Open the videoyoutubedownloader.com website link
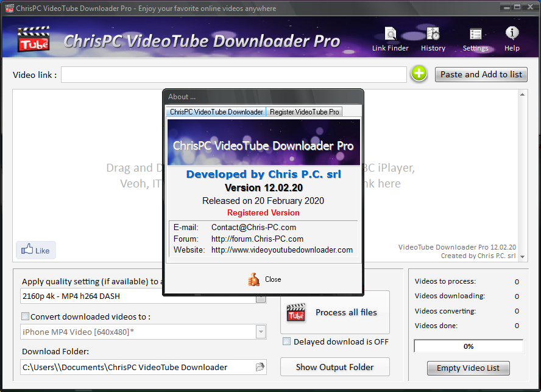541x392 pixels. (282, 250)
